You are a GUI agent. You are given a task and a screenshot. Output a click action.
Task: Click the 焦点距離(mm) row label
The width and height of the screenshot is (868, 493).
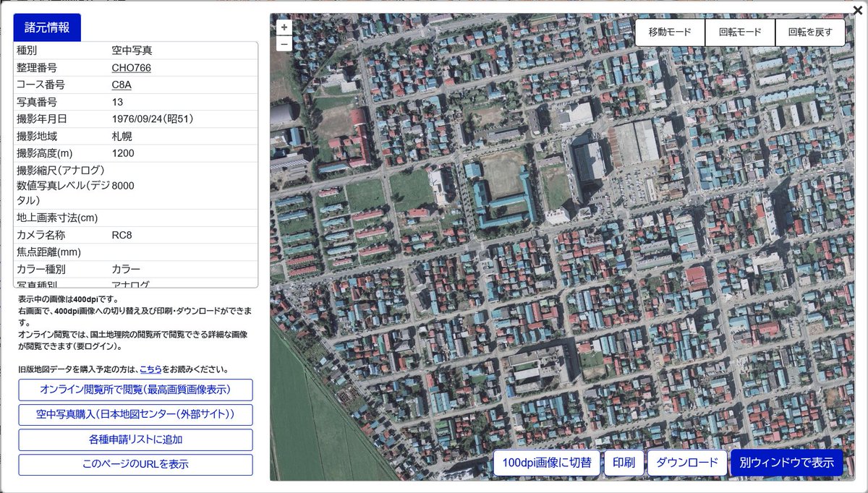pyautogui.click(x=48, y=252)
